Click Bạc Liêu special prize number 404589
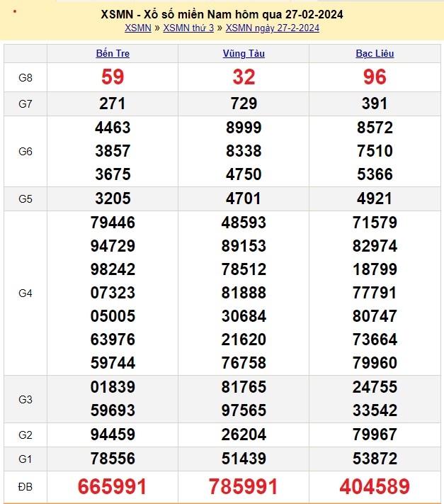The width and height of the screenshot is (444, 504). (375, 486)
